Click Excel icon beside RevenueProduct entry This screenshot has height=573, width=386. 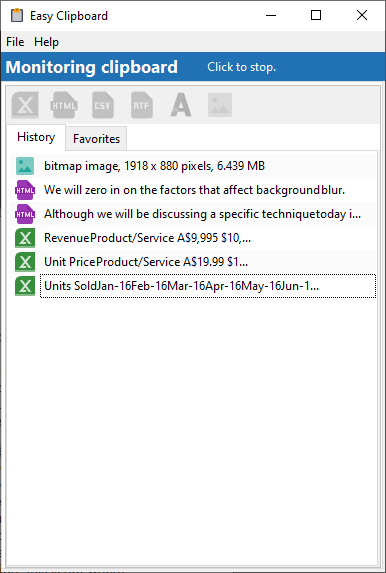coord(25,238)
